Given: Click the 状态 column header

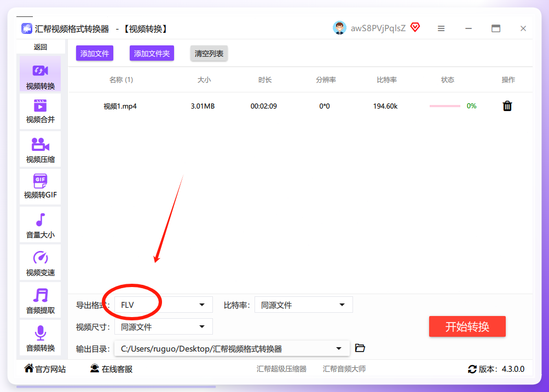Looking at the screenshot, I should [x=447, y=80].
